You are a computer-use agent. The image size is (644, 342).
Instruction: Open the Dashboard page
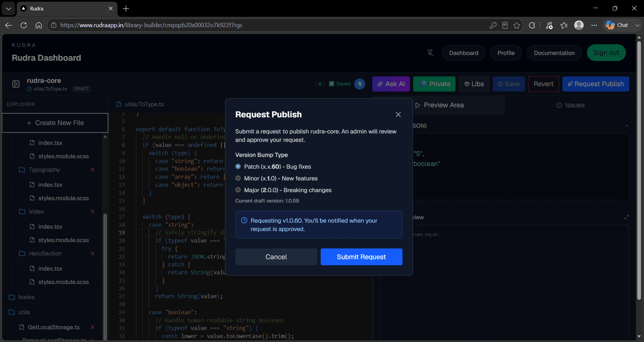coord(464,53)
